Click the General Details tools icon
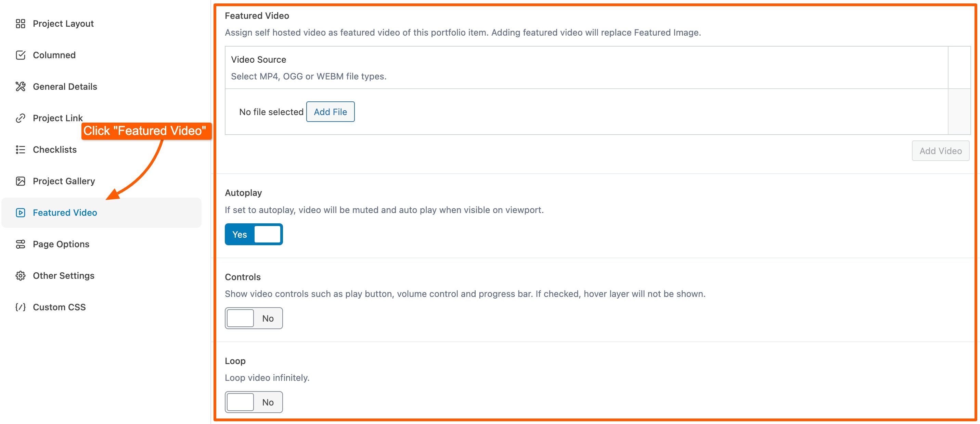The image size is (980, 424). [21, 87]
